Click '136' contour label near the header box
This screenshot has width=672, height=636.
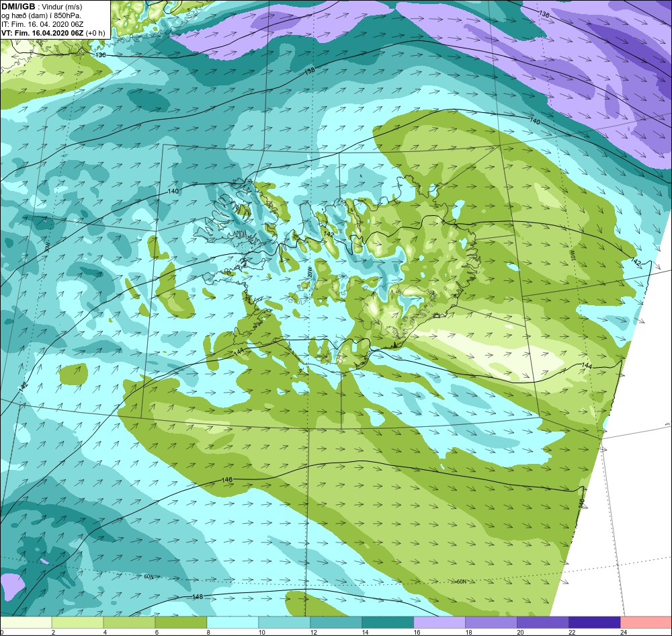(100, 55)
